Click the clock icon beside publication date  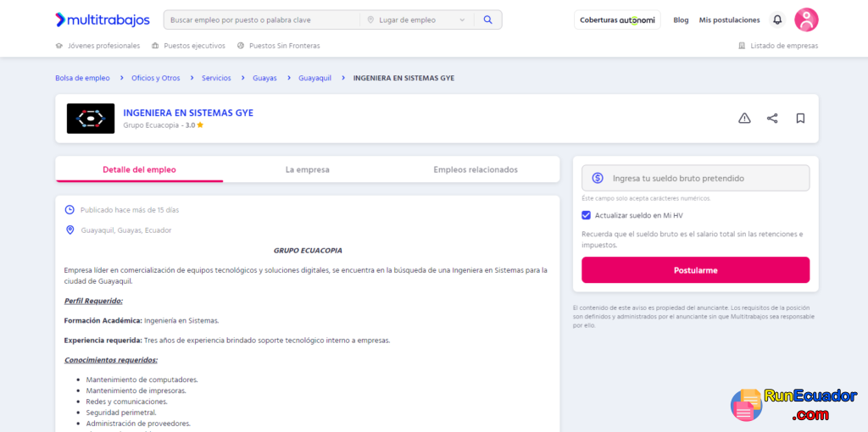(70, 210)
